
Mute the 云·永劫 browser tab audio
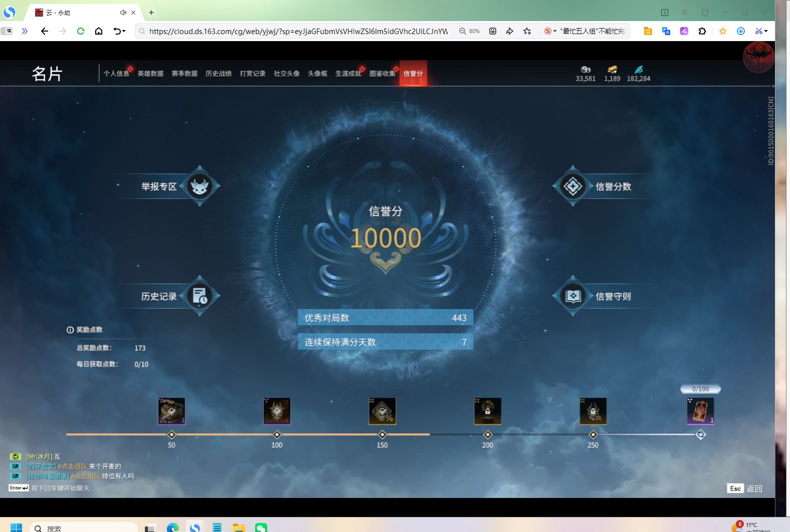click(123, 13)
